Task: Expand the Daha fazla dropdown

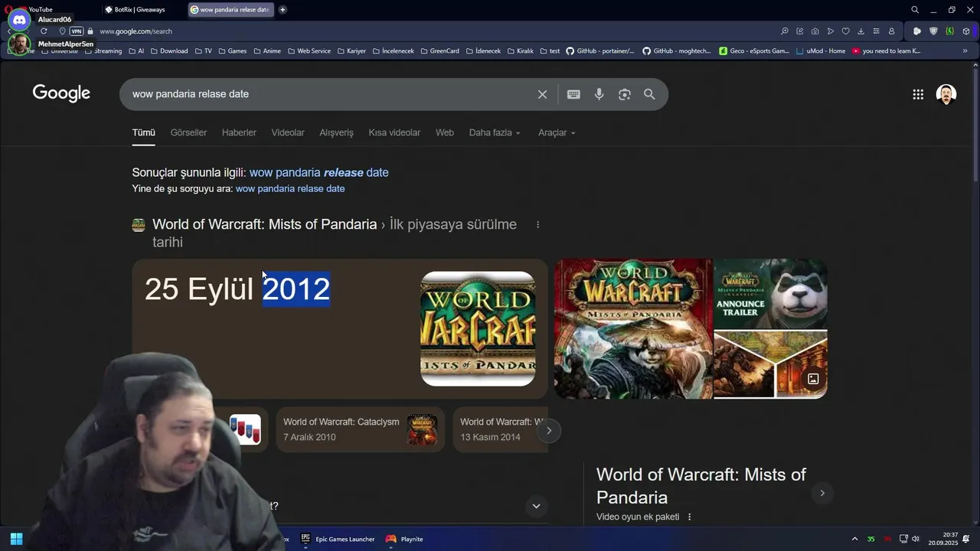Action: pyautogui.click(x=495, y=132)
